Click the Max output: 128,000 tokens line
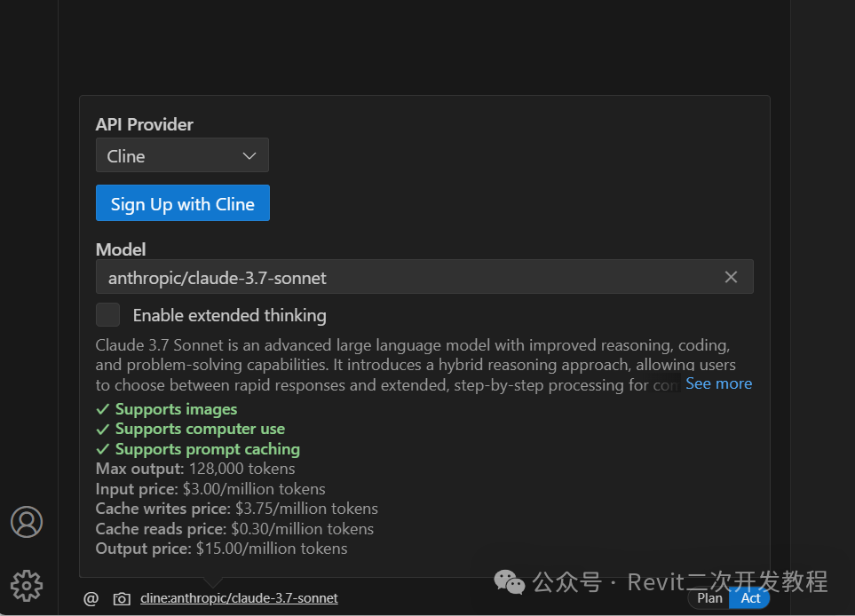 (195, 469)
